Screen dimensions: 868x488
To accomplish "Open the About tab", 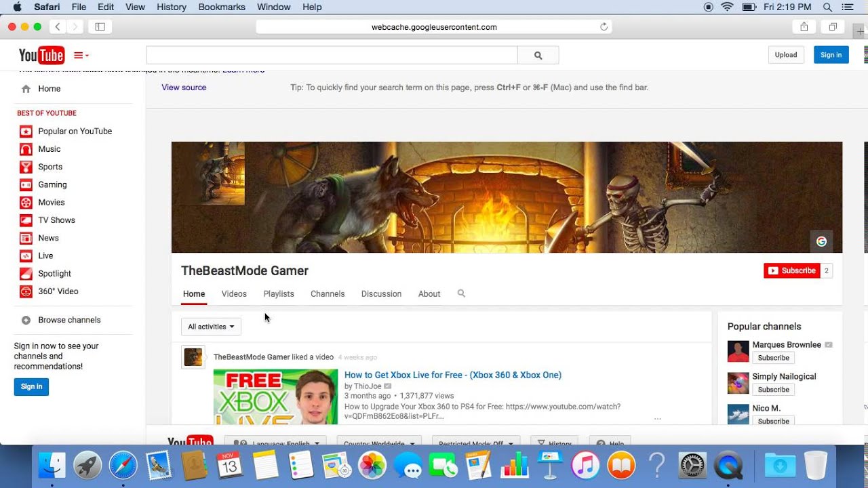I will pyautogui.click(x=429, y=294).
